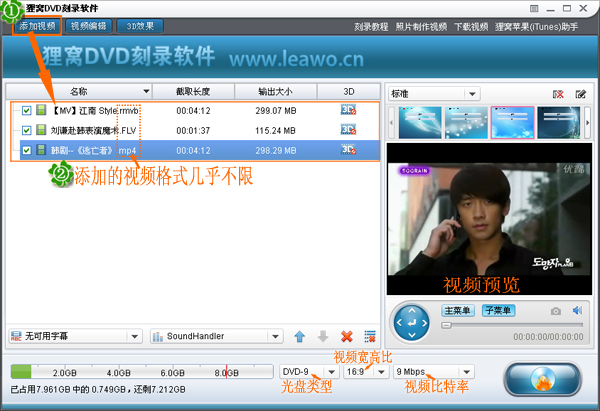600x411 pixels.
Task: Click the 00:01:37 duration cell
Action: [x=193, y=130]
